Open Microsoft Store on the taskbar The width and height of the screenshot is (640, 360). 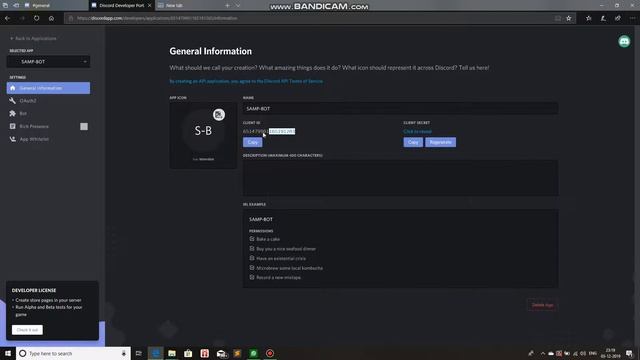coord(188,353)
